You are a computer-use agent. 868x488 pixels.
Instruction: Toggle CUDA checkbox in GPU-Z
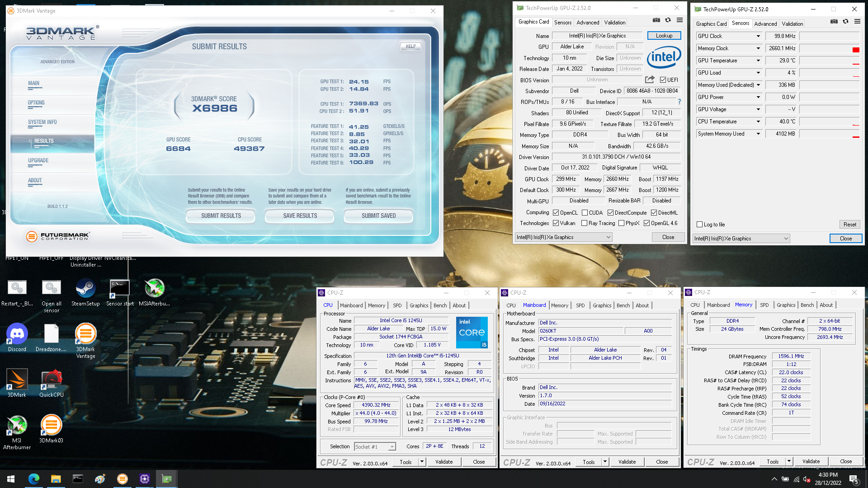pos(585,213)
